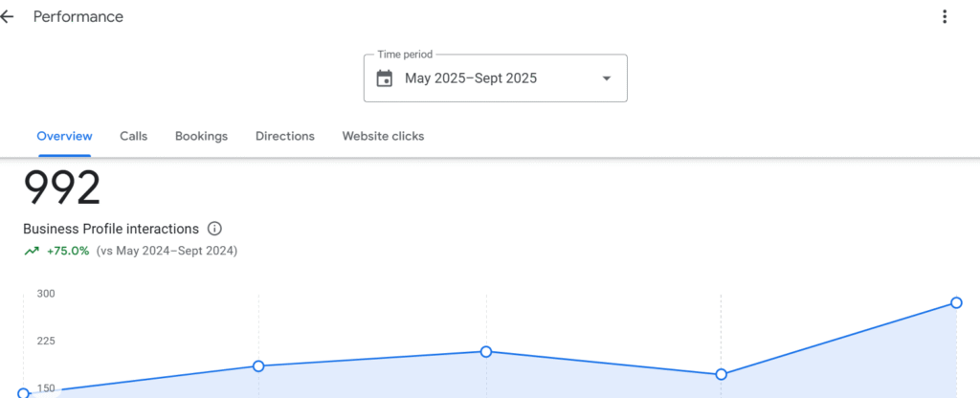Click the info icon beside Business Profile interactions
The width and height of the screenshot is (980, 398).
(x=214, y=229)
